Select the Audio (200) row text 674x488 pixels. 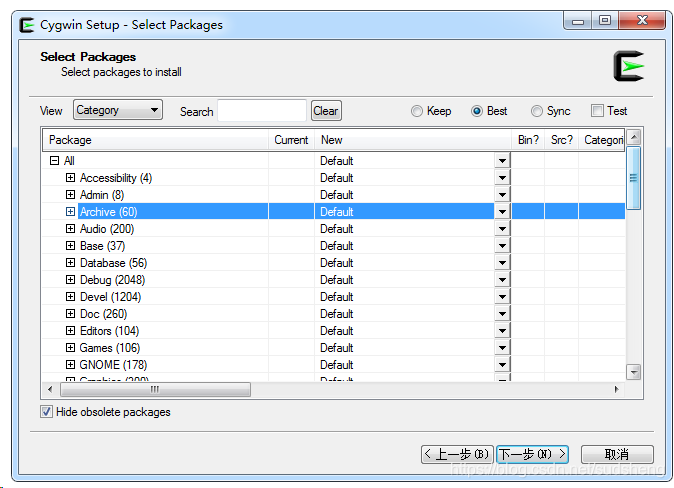click(x=107, y=229)
